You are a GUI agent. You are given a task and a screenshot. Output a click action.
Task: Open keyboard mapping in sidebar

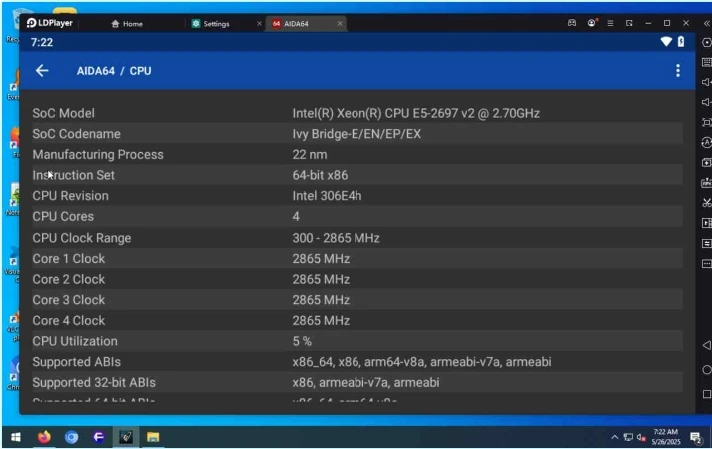(x=707, y=63)
